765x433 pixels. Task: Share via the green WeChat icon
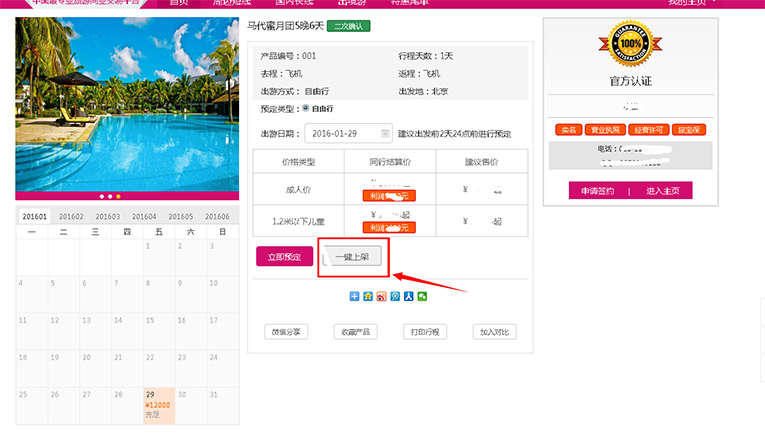click(423, 296)
